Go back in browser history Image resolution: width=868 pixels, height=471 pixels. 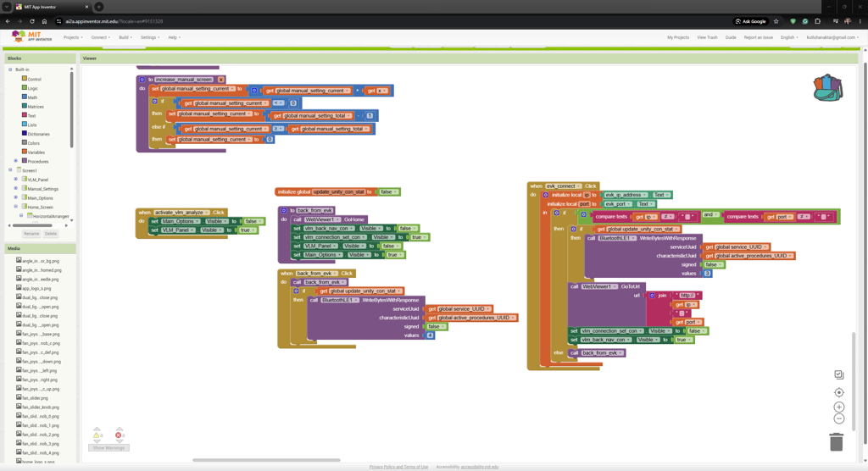(x=8, y=21)
